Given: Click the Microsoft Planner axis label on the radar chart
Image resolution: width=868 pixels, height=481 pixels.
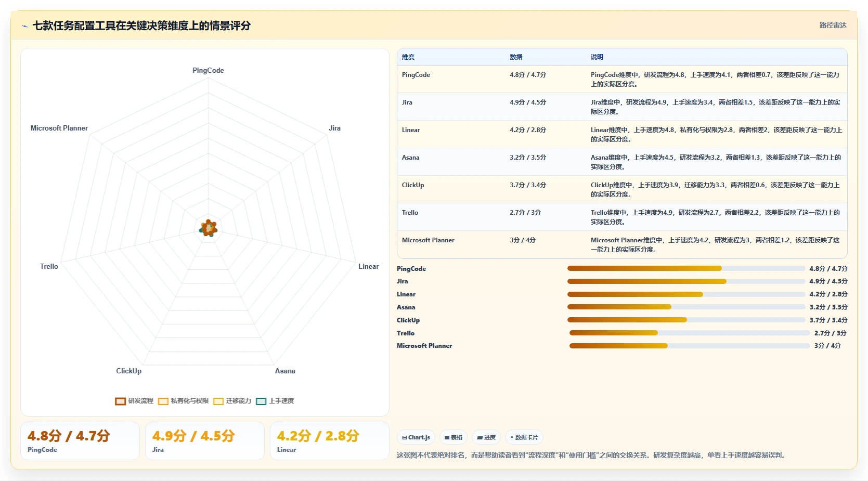Looking at the screenshot, I should click(x=59, y=128).
